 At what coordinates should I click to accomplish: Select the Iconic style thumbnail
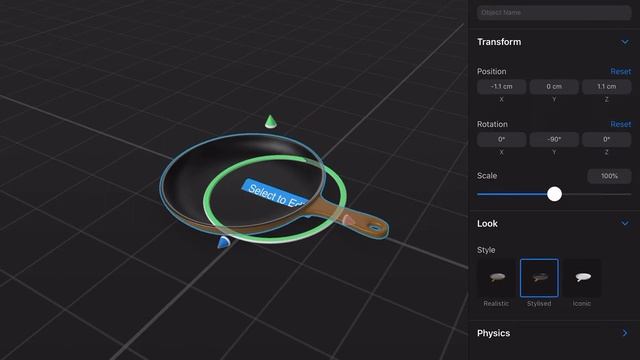(x=582, y=278)
